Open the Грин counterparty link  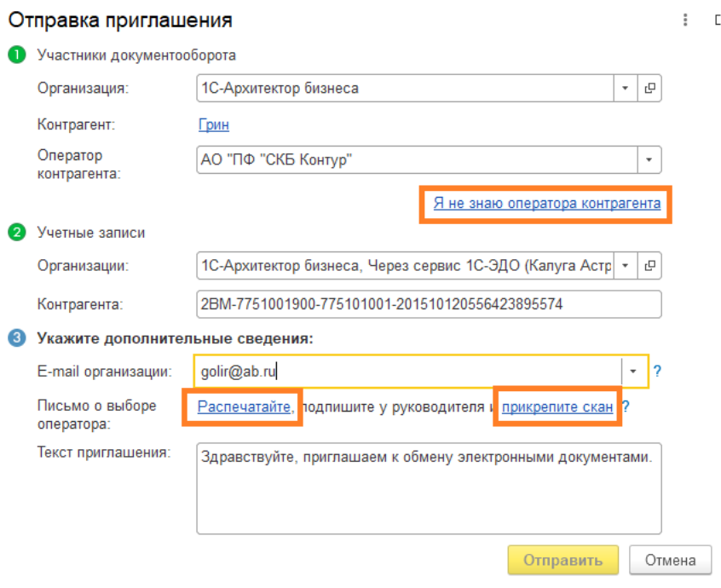pyautogui.click(x=213, y=124)
